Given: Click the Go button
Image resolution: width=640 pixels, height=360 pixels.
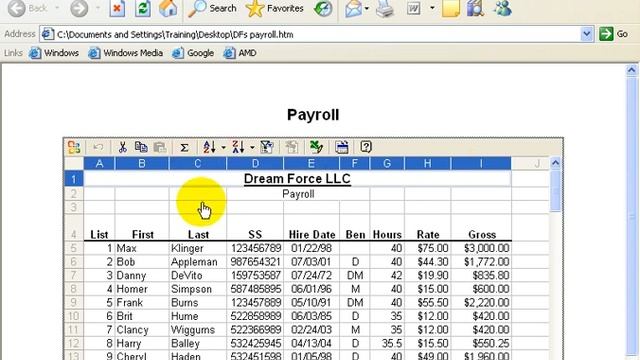Looking at the screenshot, I should pyautogui.click(x=613, y=34).
